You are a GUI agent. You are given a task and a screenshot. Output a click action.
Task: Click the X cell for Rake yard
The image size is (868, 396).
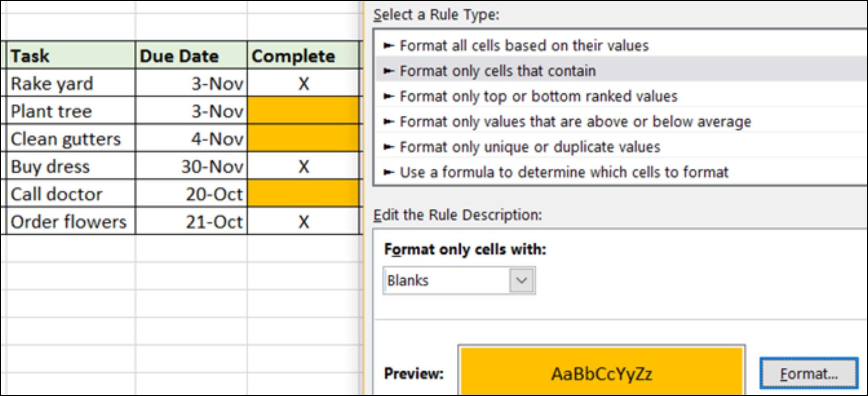coord(303,83)
